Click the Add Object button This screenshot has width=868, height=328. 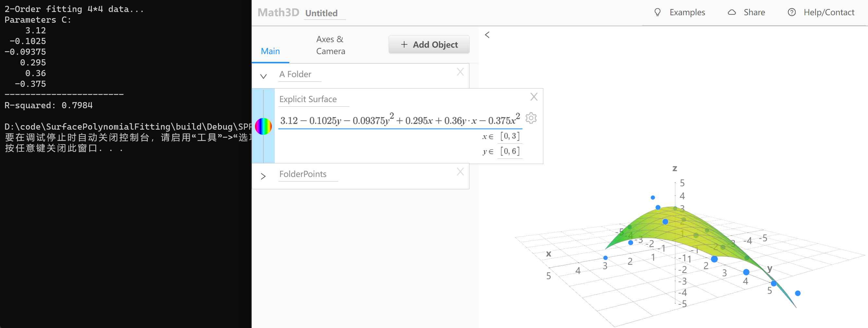click(429, 44)
